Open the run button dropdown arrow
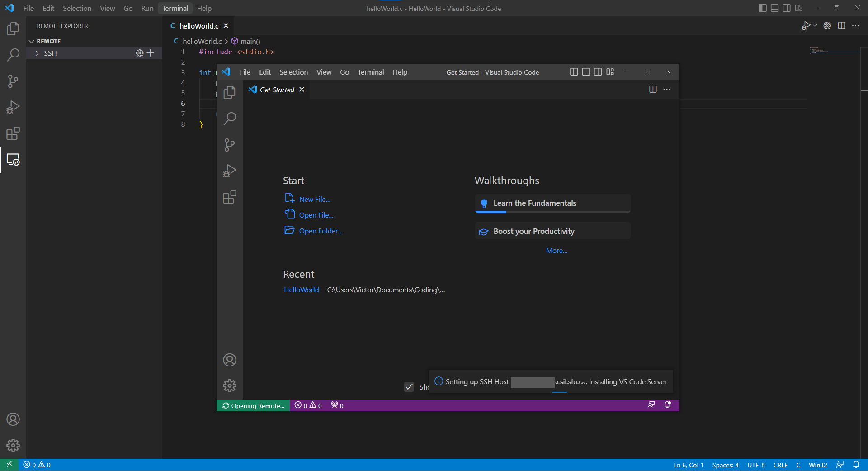This screenshot has width=868, height=471. pos(815,26)
